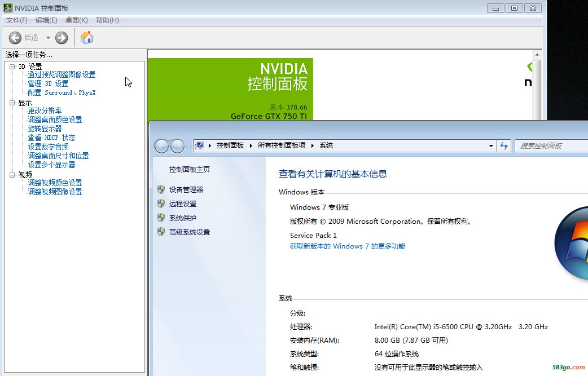
Task: Select 调整视频颜色设置 task
Action: 55,183
